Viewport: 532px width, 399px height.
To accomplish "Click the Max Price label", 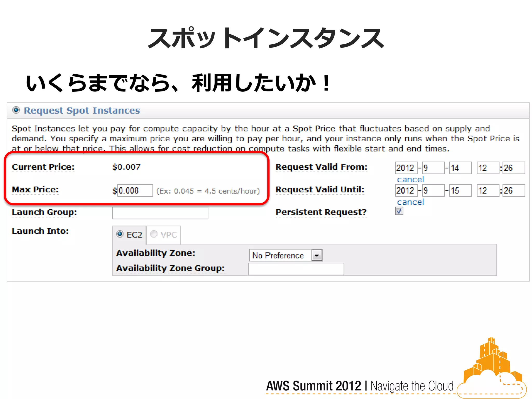I will click(x=35, y=189).
